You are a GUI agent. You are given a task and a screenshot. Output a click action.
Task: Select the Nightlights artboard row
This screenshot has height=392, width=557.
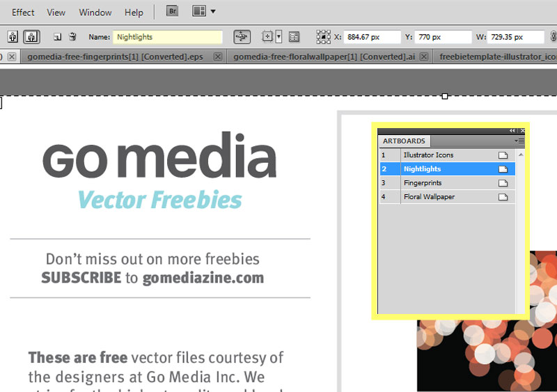click(448, 168)
